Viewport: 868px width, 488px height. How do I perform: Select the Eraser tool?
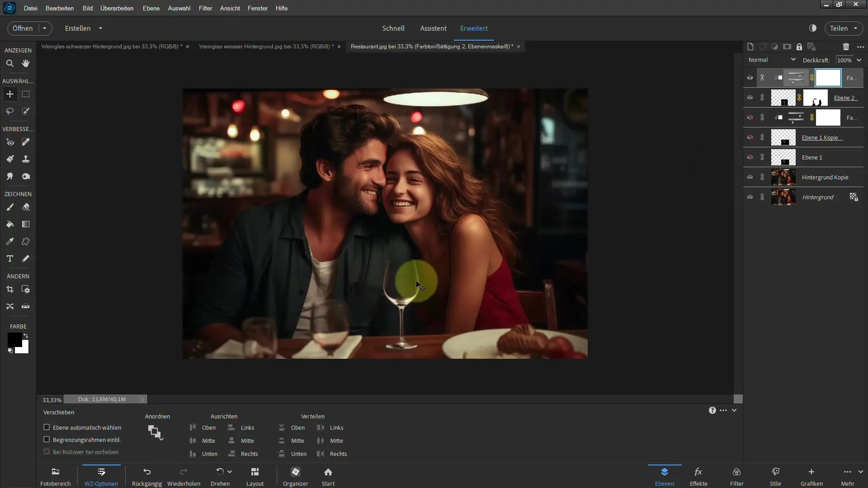click(x=26, y=207)
